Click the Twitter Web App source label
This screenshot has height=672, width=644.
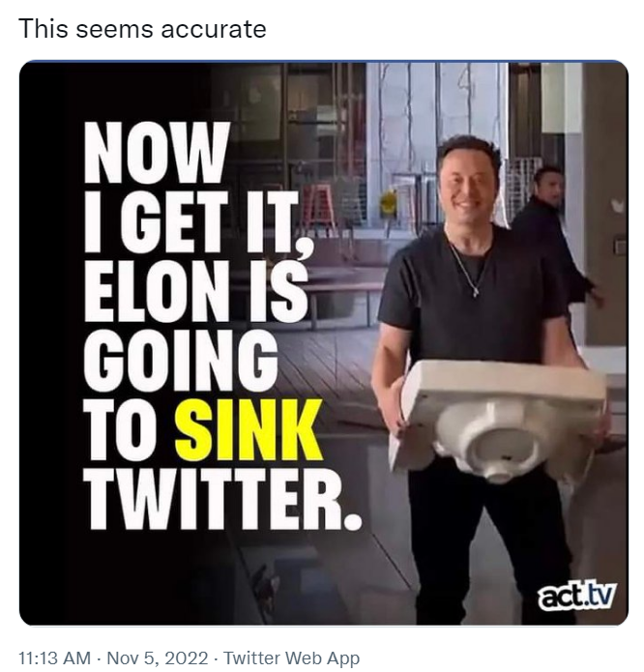(291, 658)
